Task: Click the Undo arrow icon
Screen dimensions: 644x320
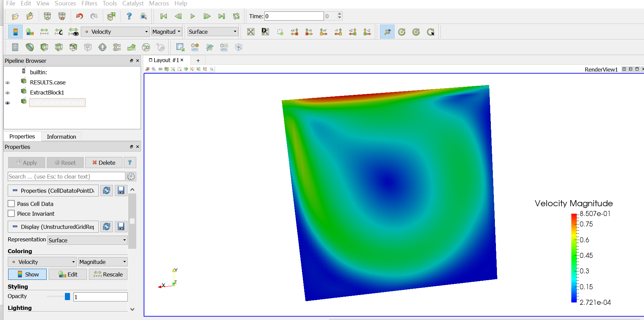Action: (x=79, y=16)
